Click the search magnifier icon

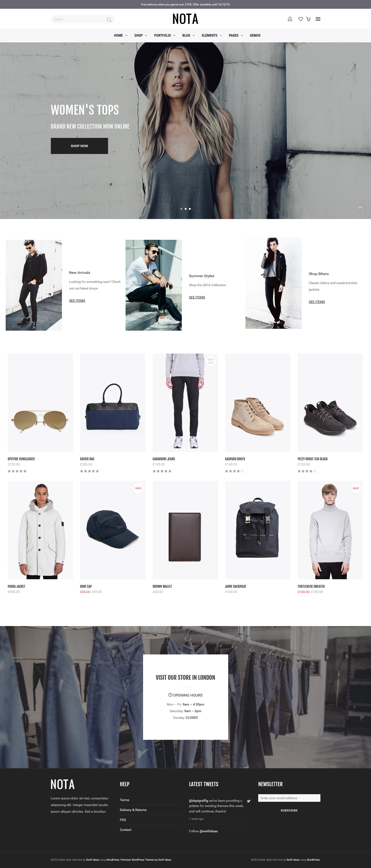(109, 20)
